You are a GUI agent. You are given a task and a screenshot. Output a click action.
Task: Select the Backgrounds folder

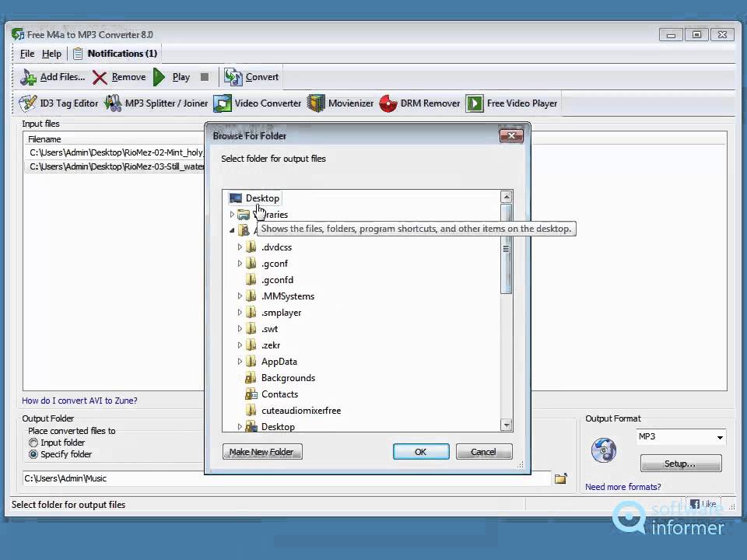pos(280,378)
